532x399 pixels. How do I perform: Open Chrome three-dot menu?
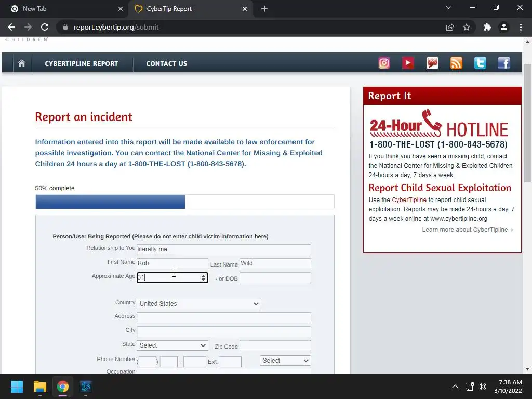(x=521, y=27)
